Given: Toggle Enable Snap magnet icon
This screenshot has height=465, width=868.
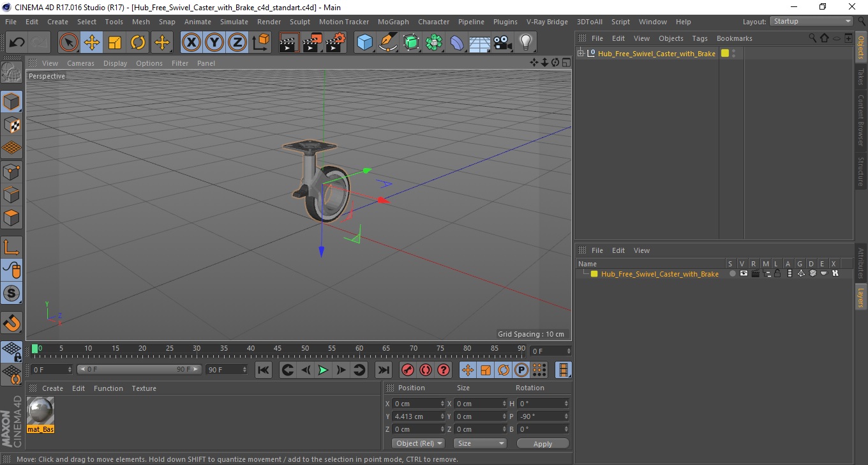Looking at the screenshot, I should point(11,323).
